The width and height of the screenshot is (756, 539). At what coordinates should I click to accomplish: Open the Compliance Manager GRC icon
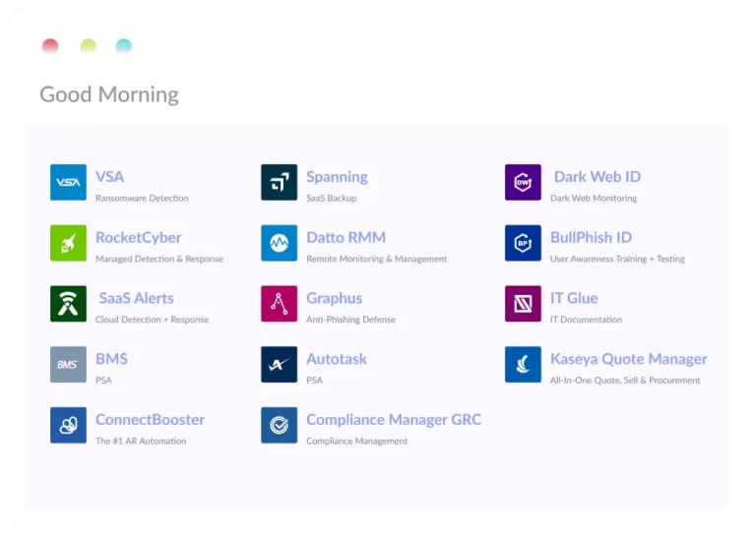(279, 425)
